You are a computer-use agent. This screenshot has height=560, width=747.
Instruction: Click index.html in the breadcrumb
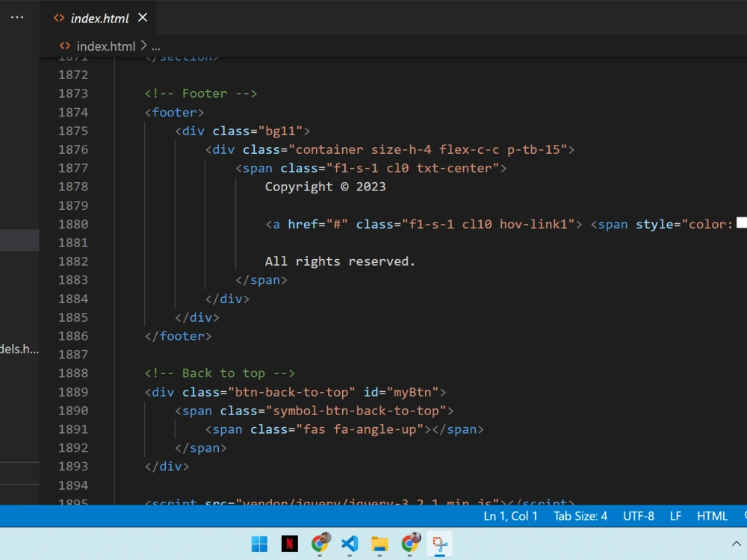click(106, 46)
